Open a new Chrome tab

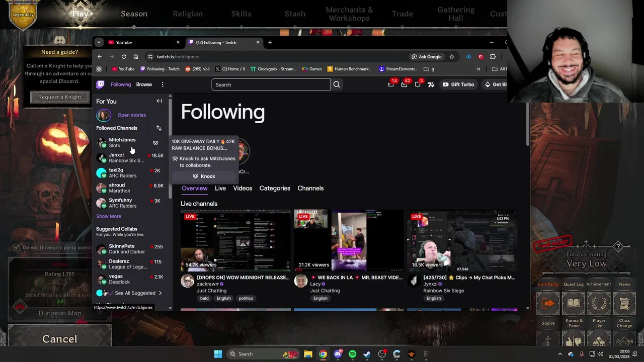(270, 42)
